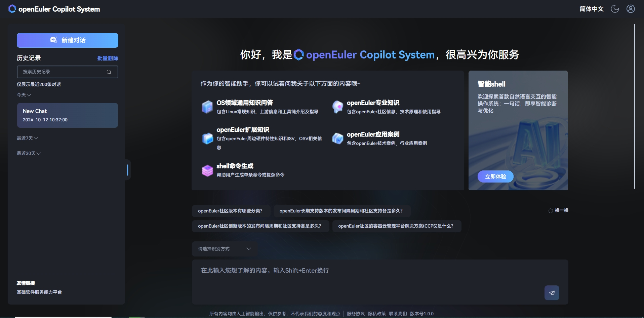The width and height of the screenshot is (644, 318).
Task: Click the openEuler专业知识 icon
Action: tap(337, 107)
